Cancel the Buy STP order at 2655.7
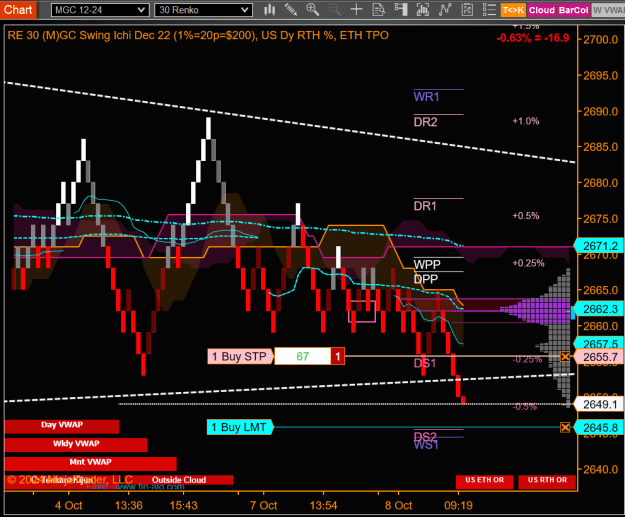This screenshot has width=625, height=517. tap(565, 356)
